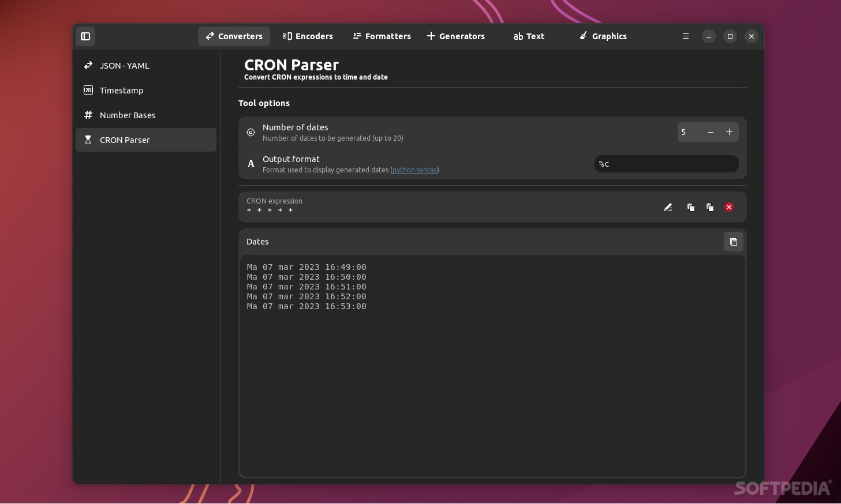Switch to the Encoders category

[x=308, y=36]
